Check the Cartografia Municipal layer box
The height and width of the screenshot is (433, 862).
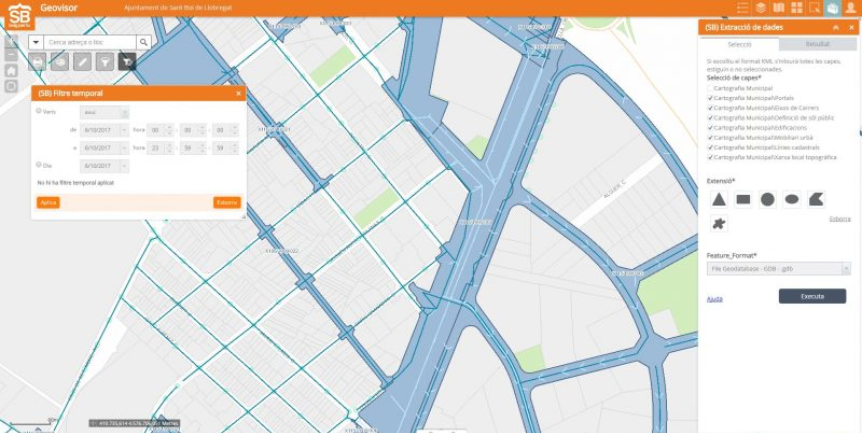pos(710,88)
